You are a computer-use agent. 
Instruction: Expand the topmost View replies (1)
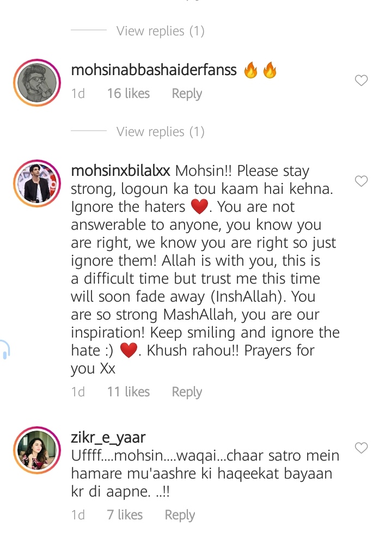tap(160, 31)
